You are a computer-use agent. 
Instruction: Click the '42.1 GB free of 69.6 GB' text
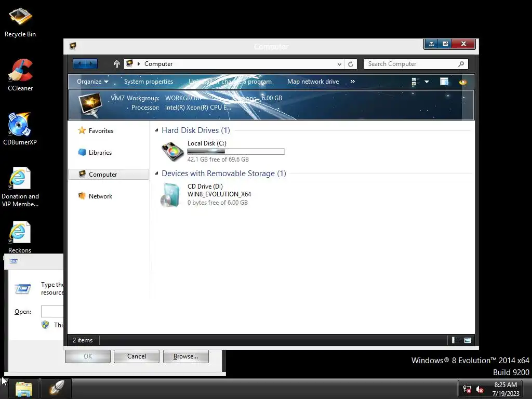coord(218,159)
